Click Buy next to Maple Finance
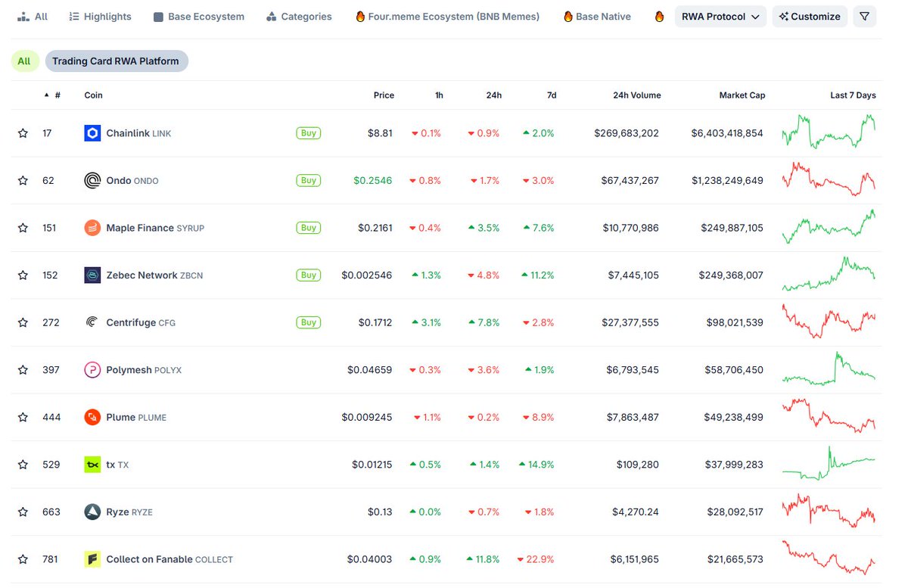This screenshot has height=588, width=908. pyautogui.click(x=308, y=228)
